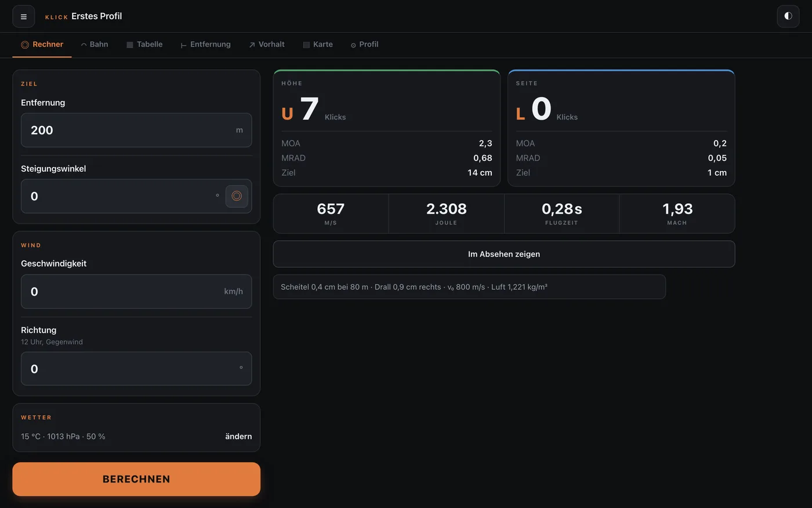812x508 pixels.
Task: Click Im Absehen zeigen button
Action: click(x=504, y=254)
